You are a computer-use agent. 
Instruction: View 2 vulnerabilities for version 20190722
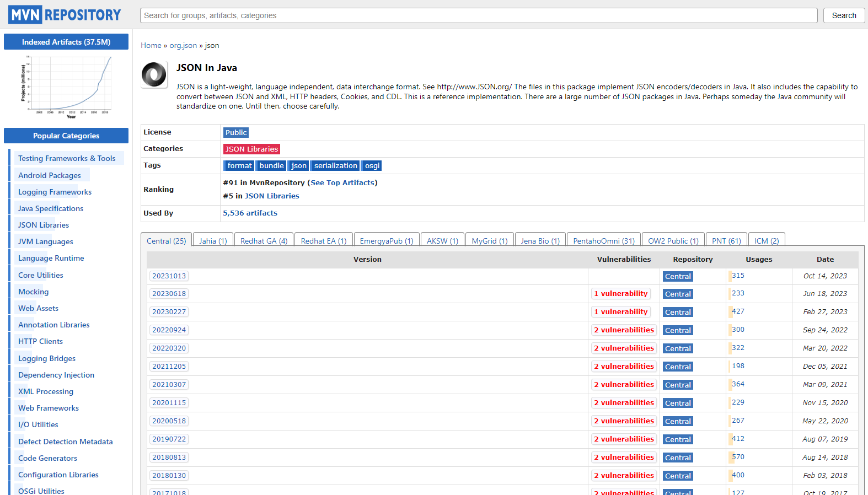click(x=624, y=439)
